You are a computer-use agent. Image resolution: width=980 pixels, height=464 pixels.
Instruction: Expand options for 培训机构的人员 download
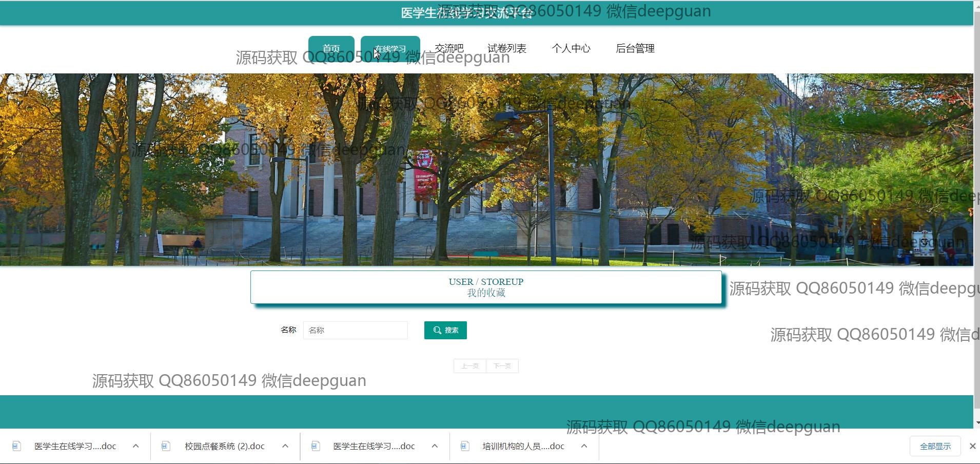[584, 446]
